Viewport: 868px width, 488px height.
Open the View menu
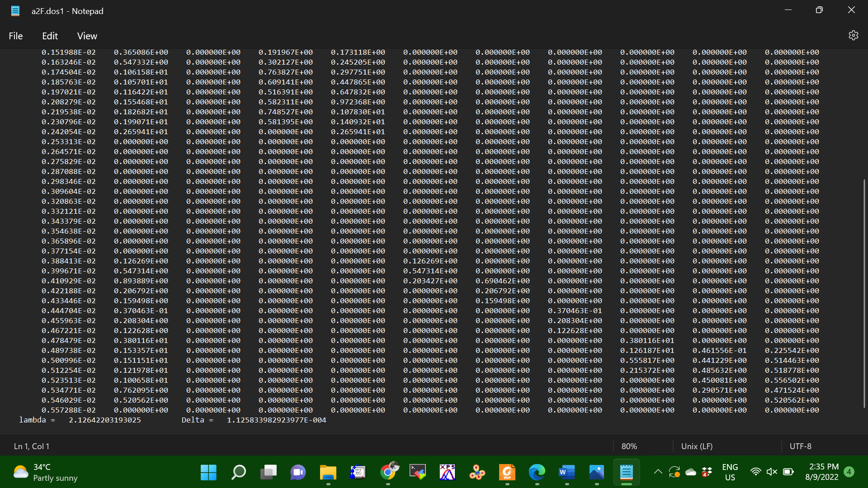tap(87, 36)
